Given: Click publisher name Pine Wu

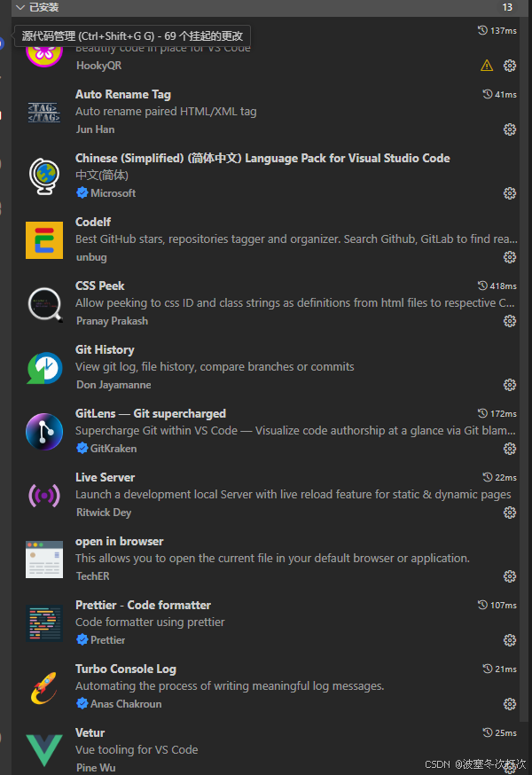Looking at the screenshot, I should coord(96,768).
